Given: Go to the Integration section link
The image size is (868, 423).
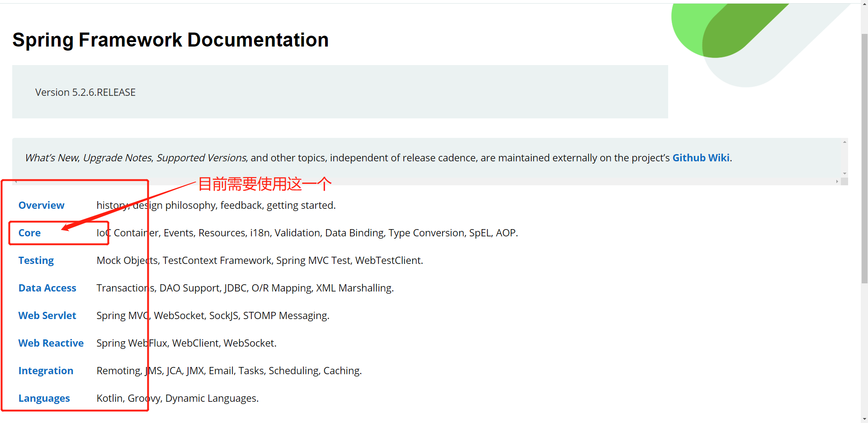Looking at the screenshot, I should click(x=46, y=371).
